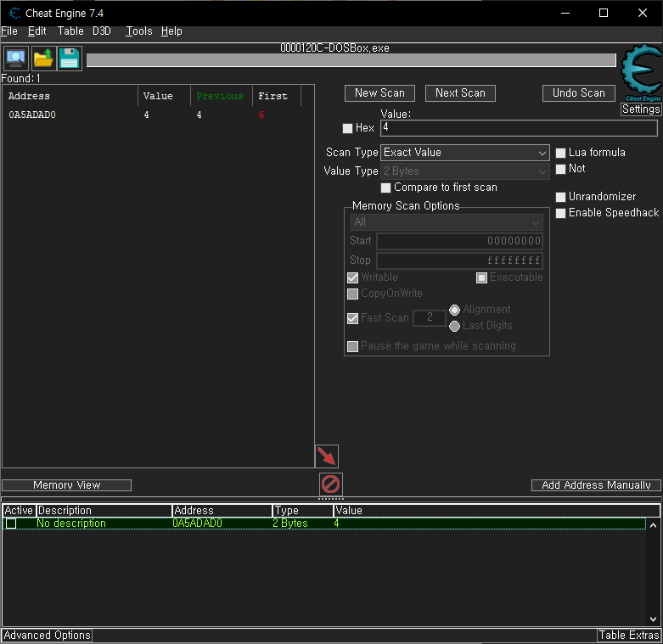Image resolution: width=663 pixels, height=644 pixels.
Task: Click the Description column header
Action: point(104,511)
